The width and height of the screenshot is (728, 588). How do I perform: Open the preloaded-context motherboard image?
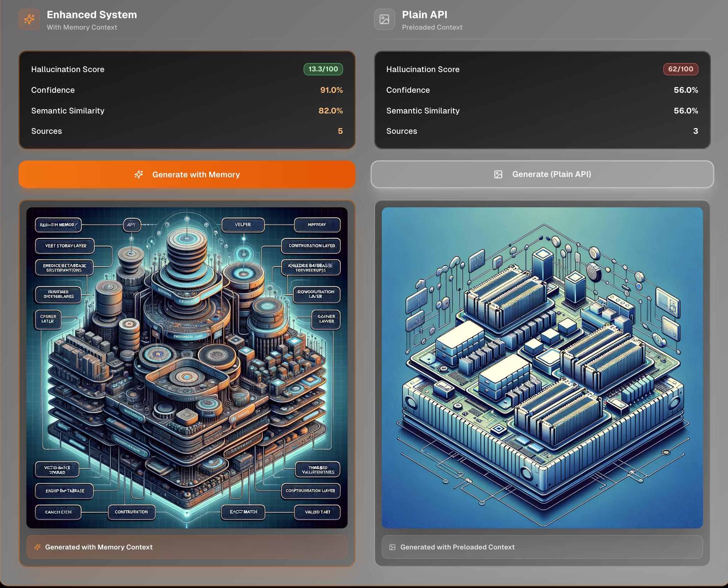[x=542, y=367]
